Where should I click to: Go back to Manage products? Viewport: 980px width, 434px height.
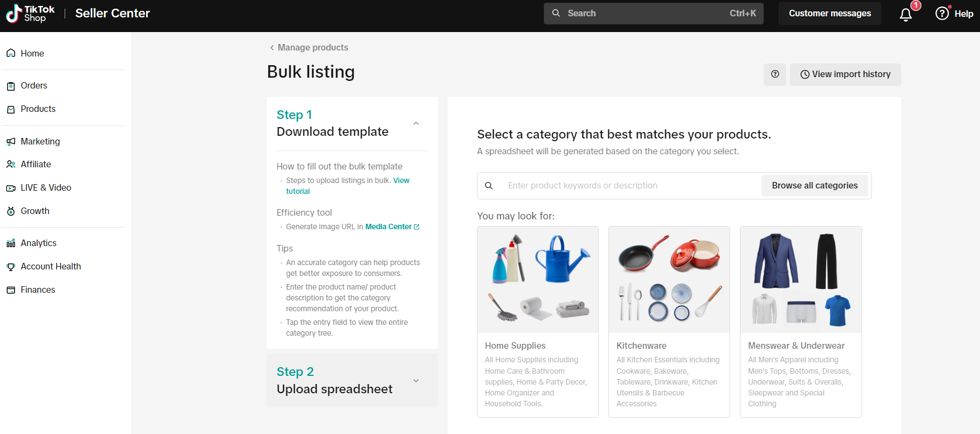point(309,48)
